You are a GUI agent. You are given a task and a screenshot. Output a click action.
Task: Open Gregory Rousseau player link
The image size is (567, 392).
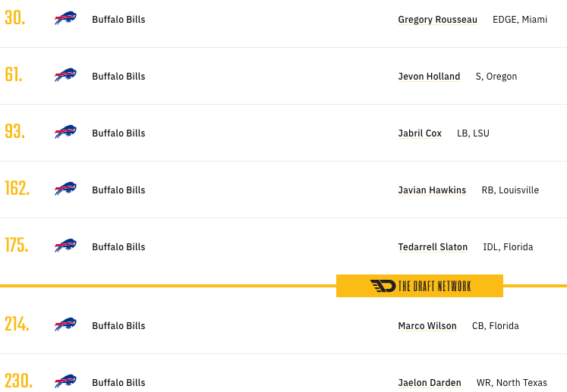click(x=437, y=20)
